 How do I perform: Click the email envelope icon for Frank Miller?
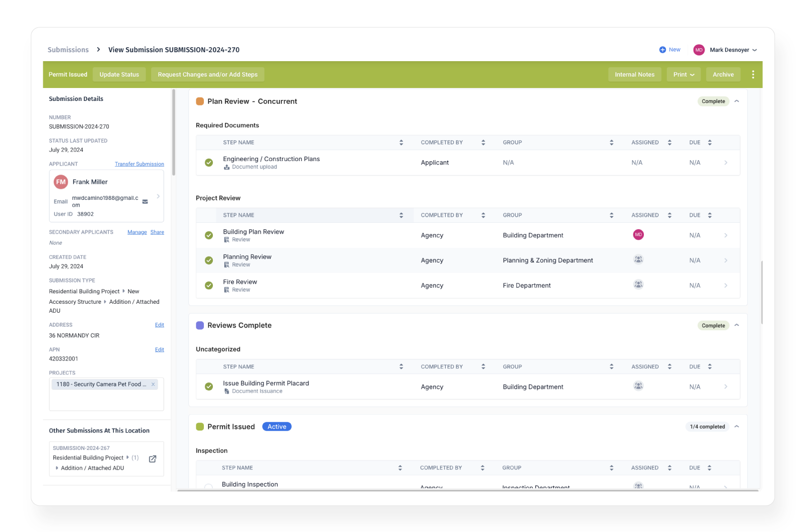[145, 202]
